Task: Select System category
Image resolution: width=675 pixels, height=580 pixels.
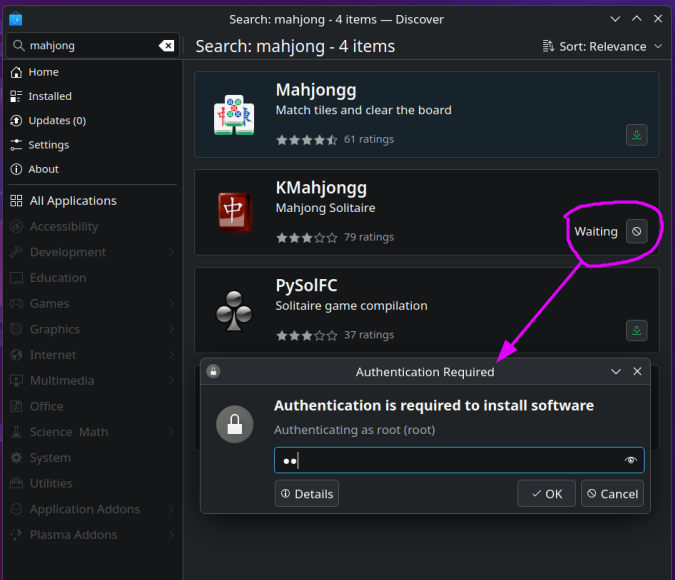Action: click(x=93, y=458)
